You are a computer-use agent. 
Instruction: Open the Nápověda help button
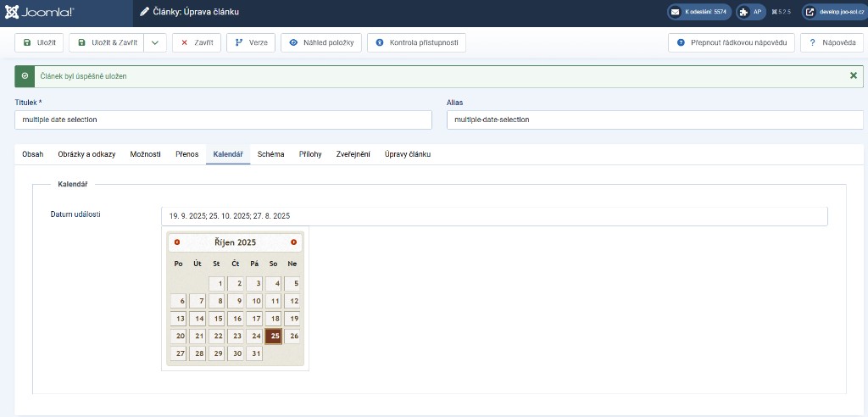[832, 43]
